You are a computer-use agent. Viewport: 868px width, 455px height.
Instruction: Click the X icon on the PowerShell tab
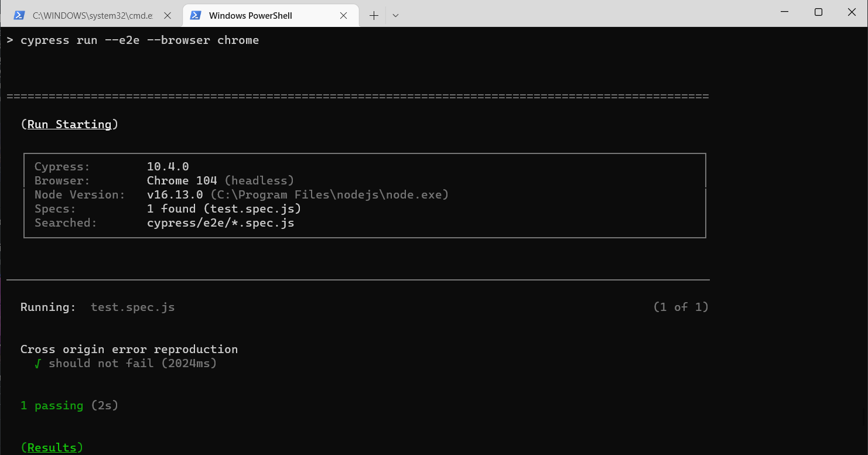(x=344, y=16)
